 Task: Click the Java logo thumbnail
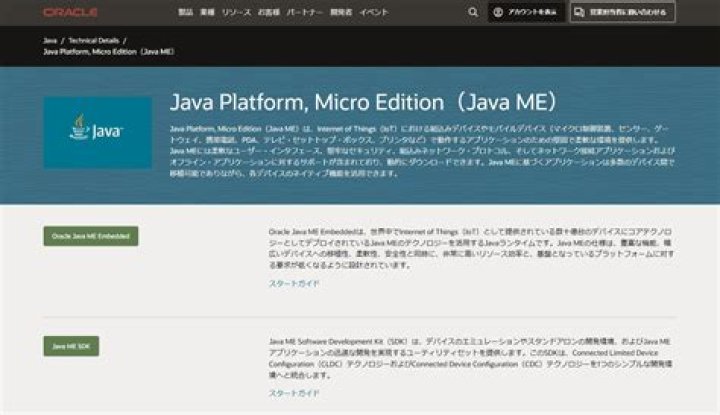tap(97, 133)
